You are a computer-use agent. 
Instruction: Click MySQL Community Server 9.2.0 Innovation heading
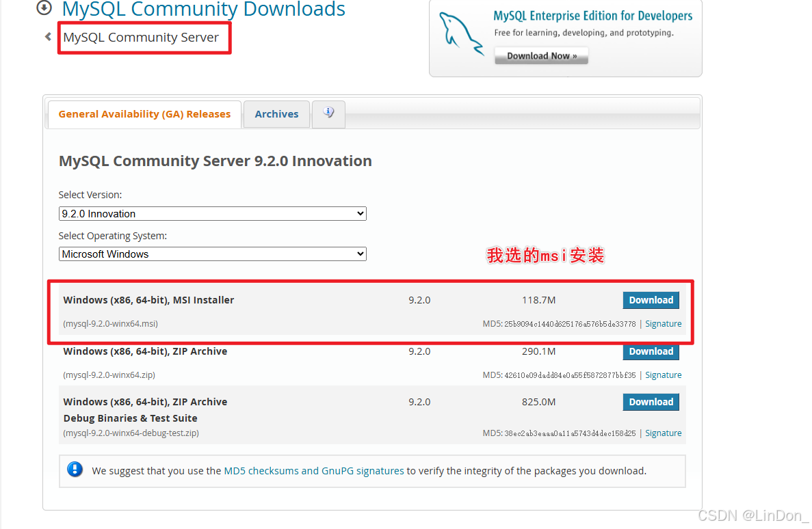(x=215, y=161)
